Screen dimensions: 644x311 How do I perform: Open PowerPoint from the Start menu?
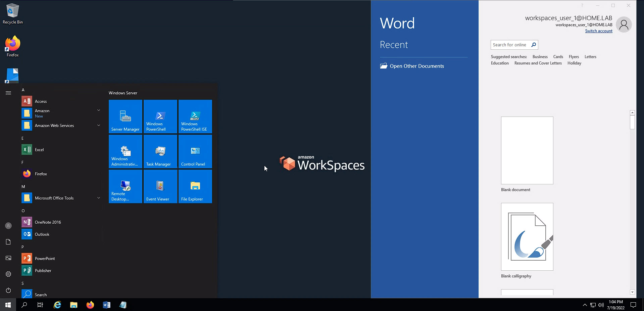point(45,258)
